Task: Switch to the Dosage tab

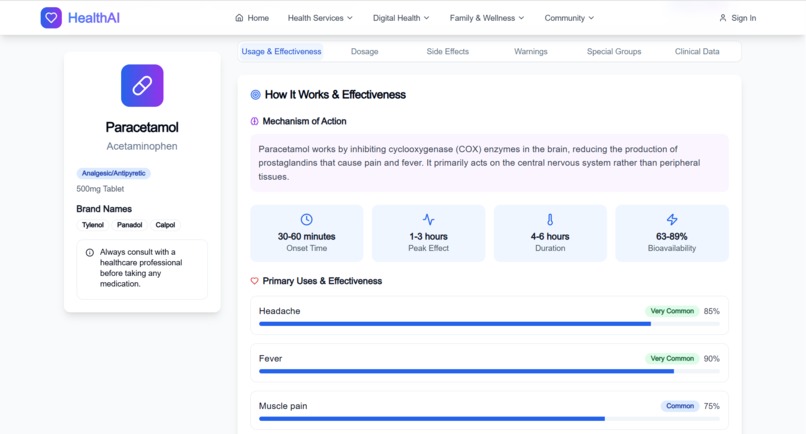Action: tap(364, 51)
